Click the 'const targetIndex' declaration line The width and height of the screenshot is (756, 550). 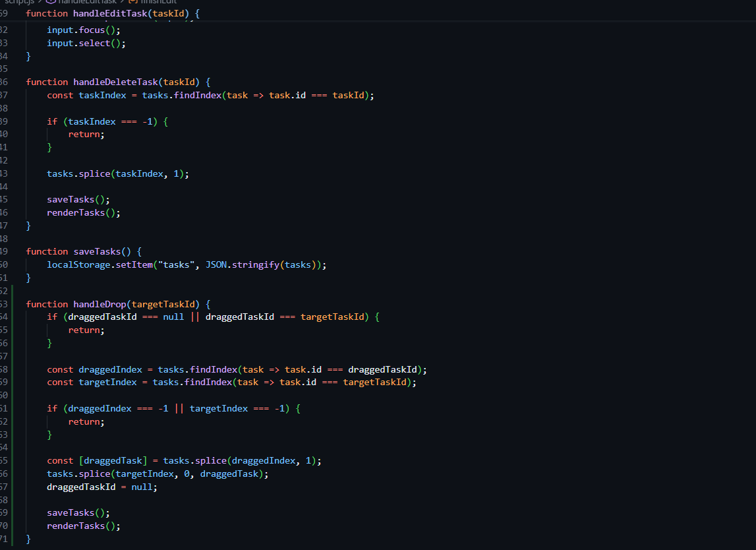[x=231, y=382]
